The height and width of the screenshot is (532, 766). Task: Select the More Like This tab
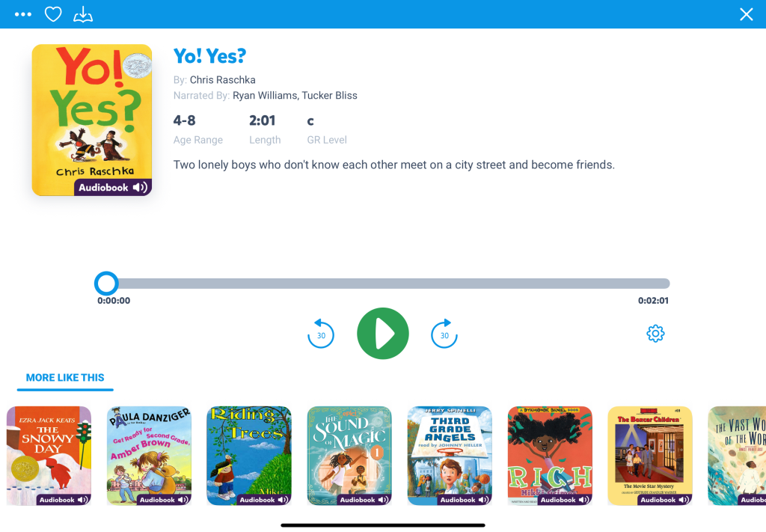[x=65, y=378]
